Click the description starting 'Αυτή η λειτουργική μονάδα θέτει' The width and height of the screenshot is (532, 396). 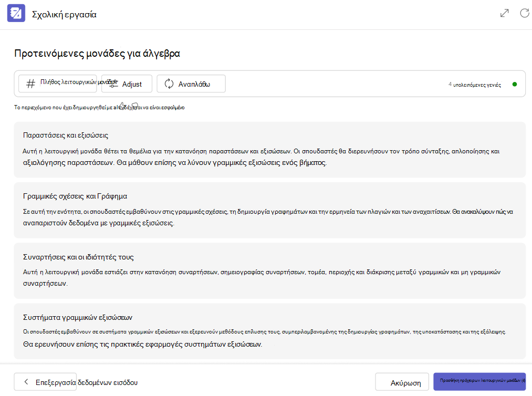261,157
